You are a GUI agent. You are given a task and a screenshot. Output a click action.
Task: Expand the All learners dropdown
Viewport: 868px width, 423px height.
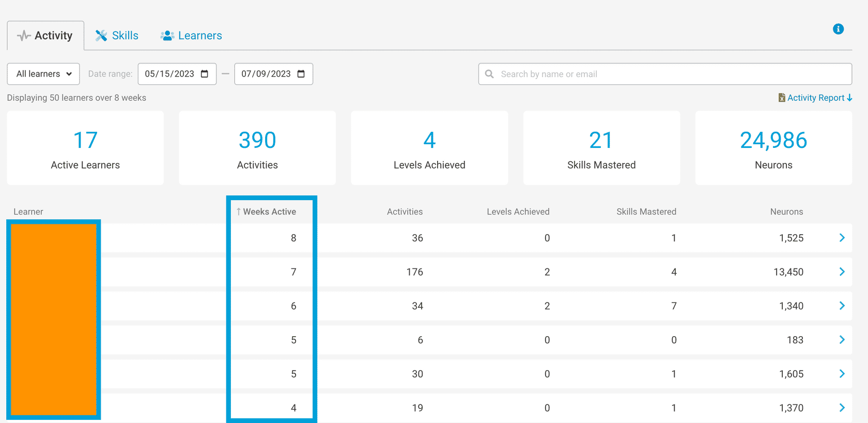coord(43,74)
